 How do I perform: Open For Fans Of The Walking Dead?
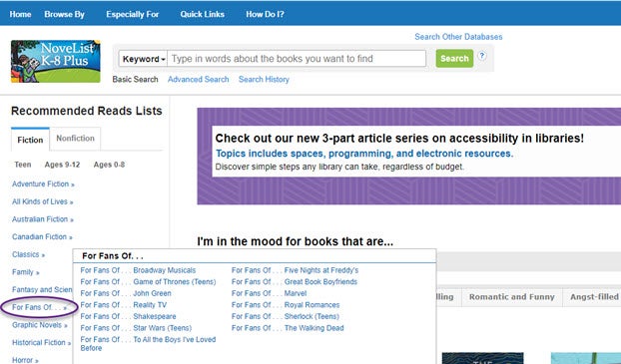tap(288, 328)
